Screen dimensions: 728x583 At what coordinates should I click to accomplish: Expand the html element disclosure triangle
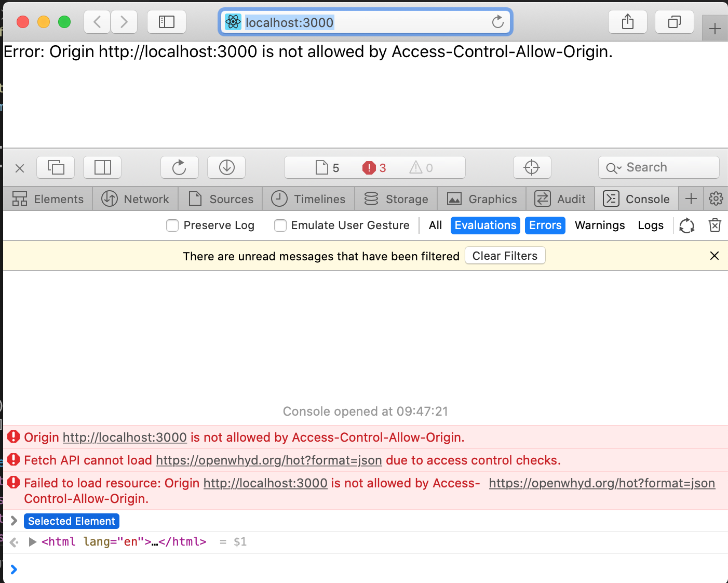(x=33, y=541)
